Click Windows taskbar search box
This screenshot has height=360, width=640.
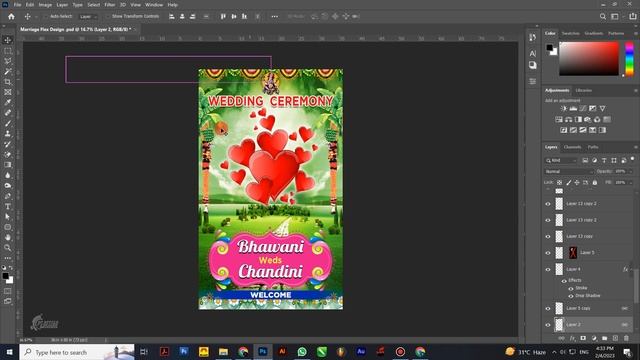77,352
